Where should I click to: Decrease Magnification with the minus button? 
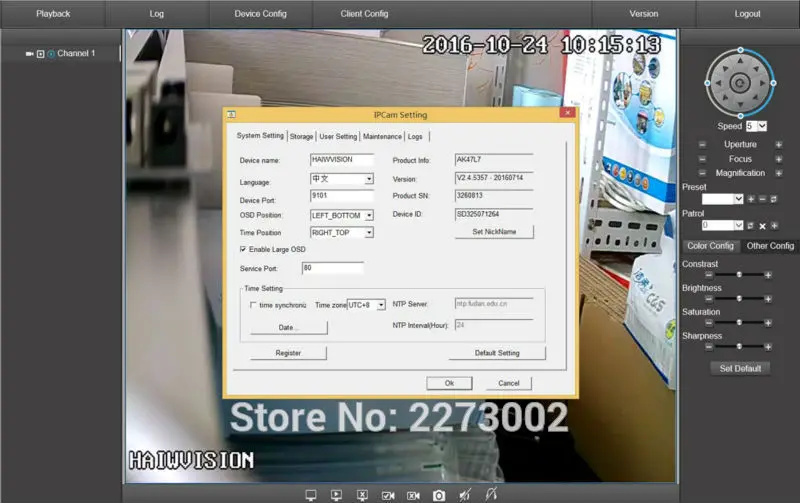point(703,173)
